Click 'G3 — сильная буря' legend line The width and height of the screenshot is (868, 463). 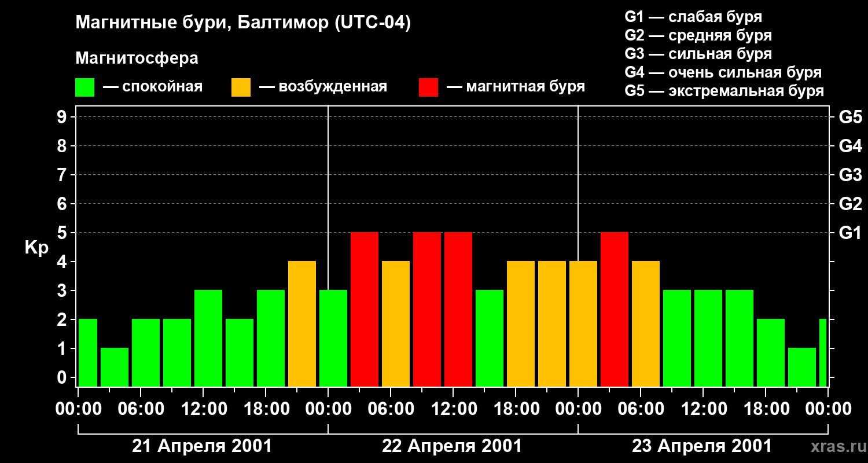coord(698,54)
